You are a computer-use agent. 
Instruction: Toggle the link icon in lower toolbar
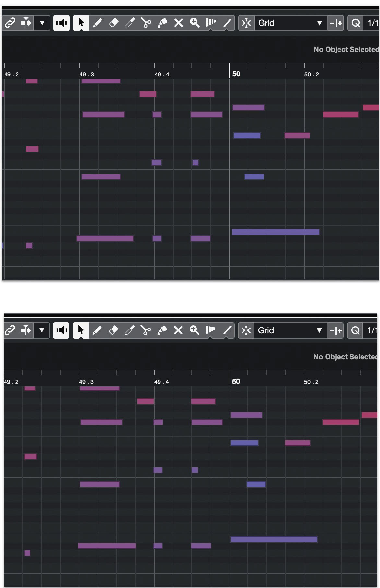[x=10, y=330]
